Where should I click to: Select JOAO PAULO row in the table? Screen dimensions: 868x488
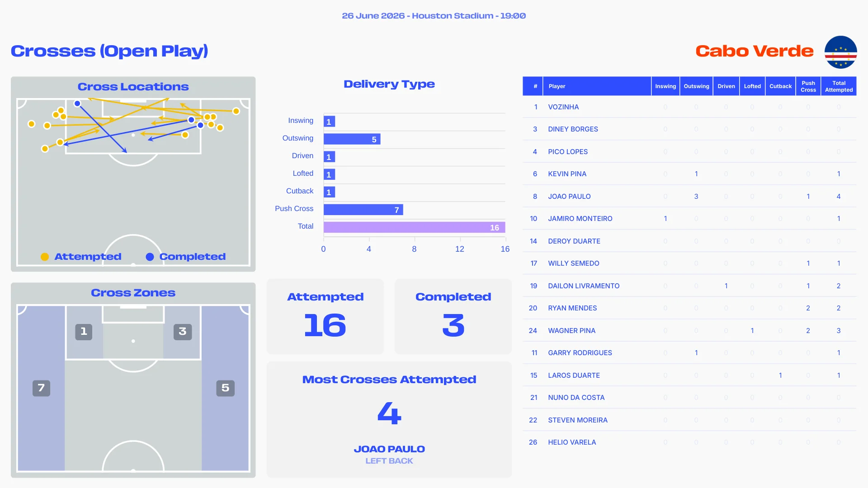pos(689,196)
